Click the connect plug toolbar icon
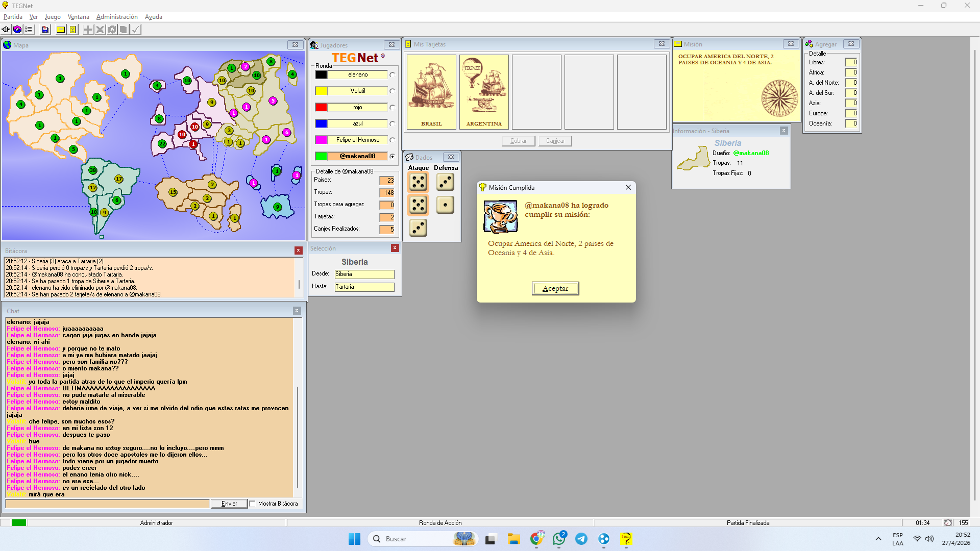The image size is (980, 551). tap(6, 30)
